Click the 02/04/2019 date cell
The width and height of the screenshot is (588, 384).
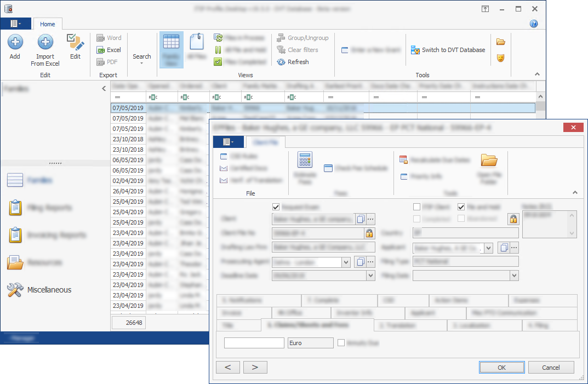click(x=128, y=181)
